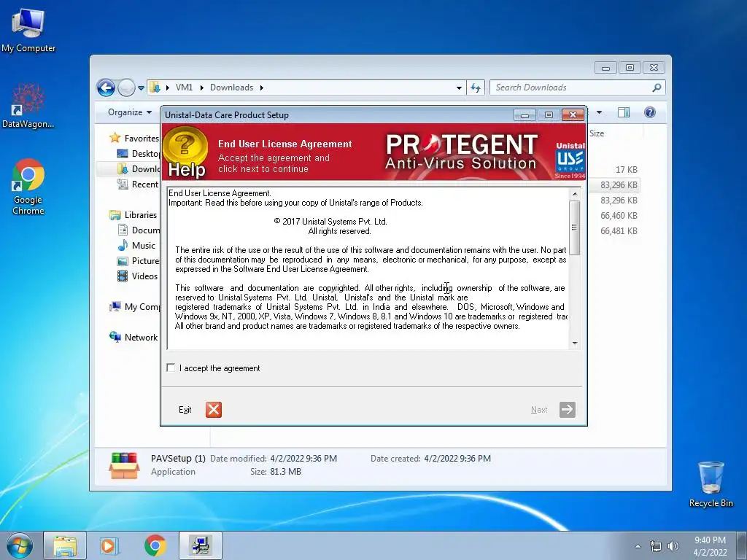Click the Explorer Back button
This screenshot has height=560, width=747.
click(x=106, y=87)
